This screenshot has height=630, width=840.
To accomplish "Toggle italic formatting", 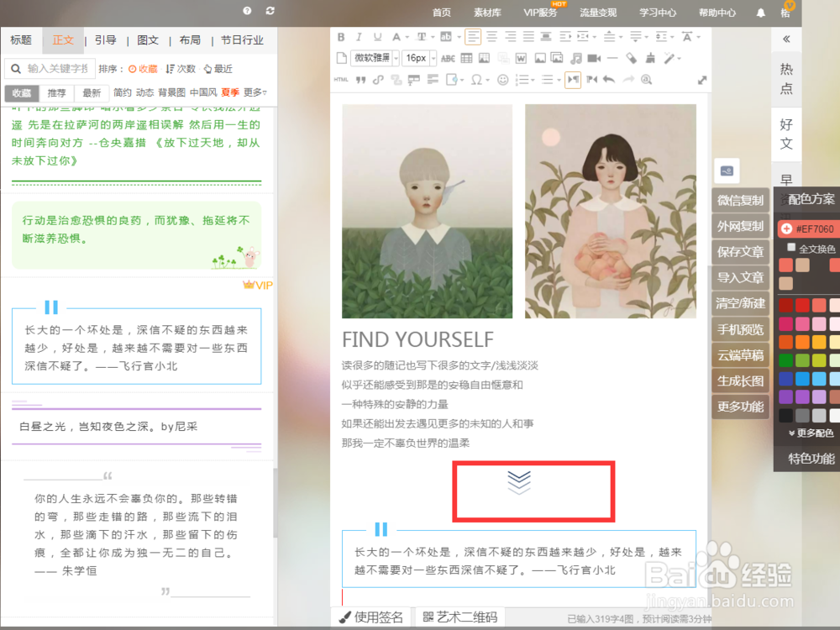I will (x=359, y=37).
